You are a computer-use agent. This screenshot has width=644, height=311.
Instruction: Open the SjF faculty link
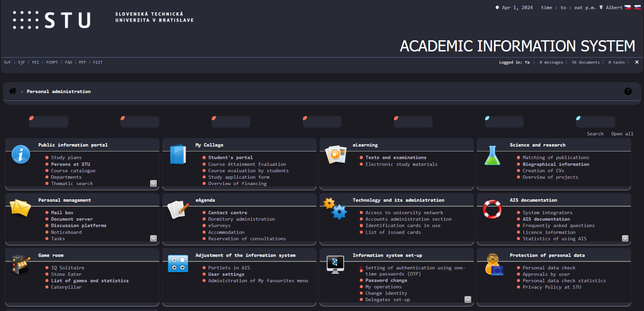(x=21, y=62)
